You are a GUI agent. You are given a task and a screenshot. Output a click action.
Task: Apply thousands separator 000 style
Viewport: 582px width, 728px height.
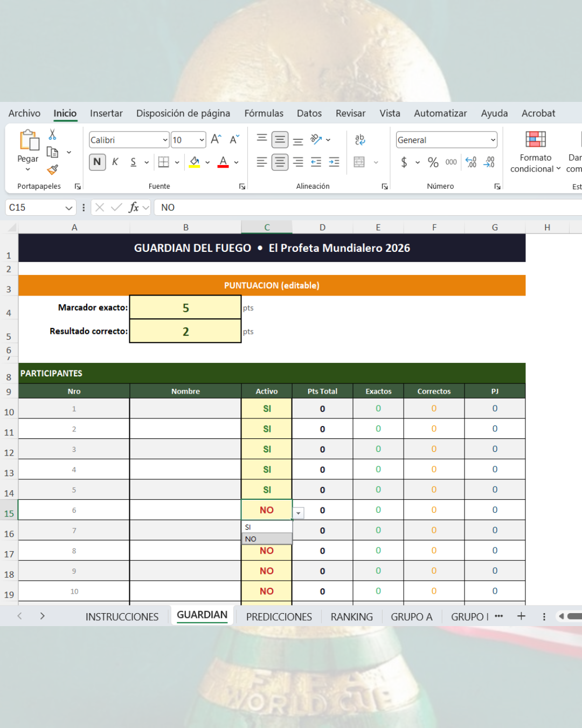pyautogui.click(x=451, y=162)
